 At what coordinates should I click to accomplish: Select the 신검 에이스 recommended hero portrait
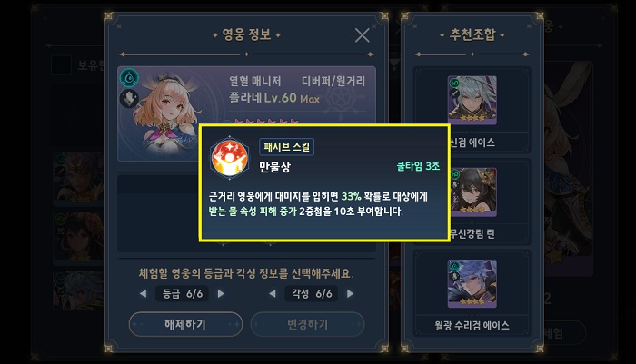pos(472,100)
